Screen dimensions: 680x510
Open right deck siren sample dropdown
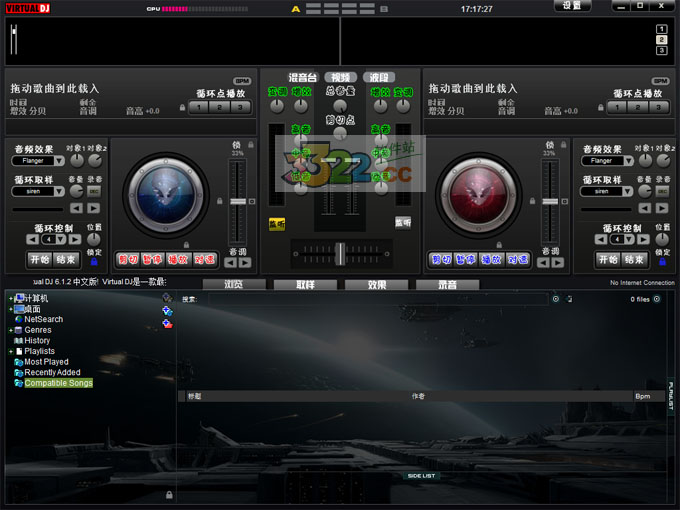point(628,191)
